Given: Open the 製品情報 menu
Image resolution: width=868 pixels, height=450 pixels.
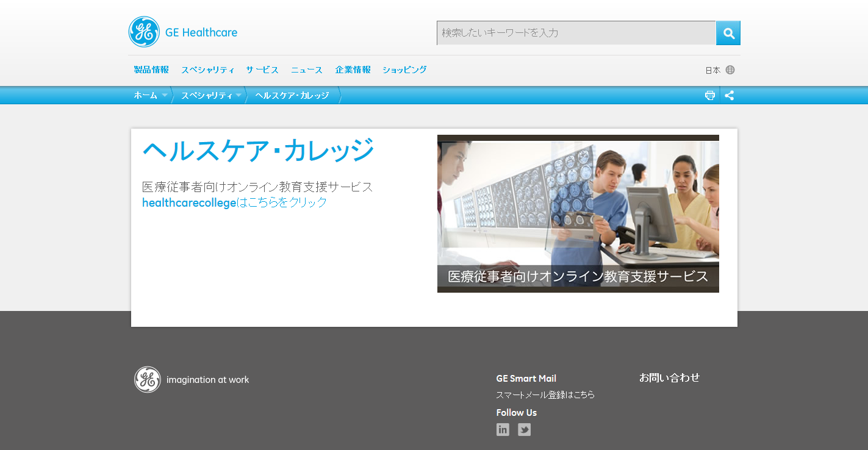Looking at the screenshot, I should (151, 70).
